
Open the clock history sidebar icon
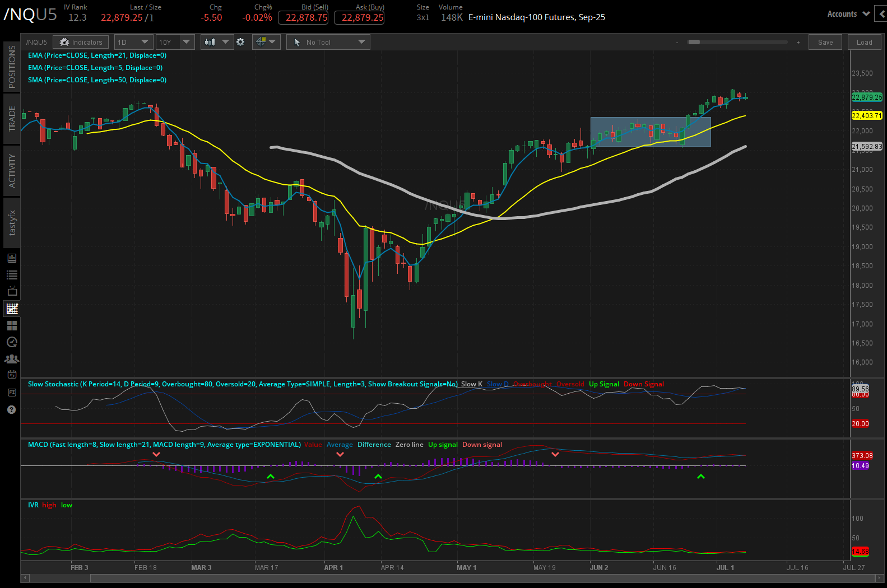tap(12, 342)
